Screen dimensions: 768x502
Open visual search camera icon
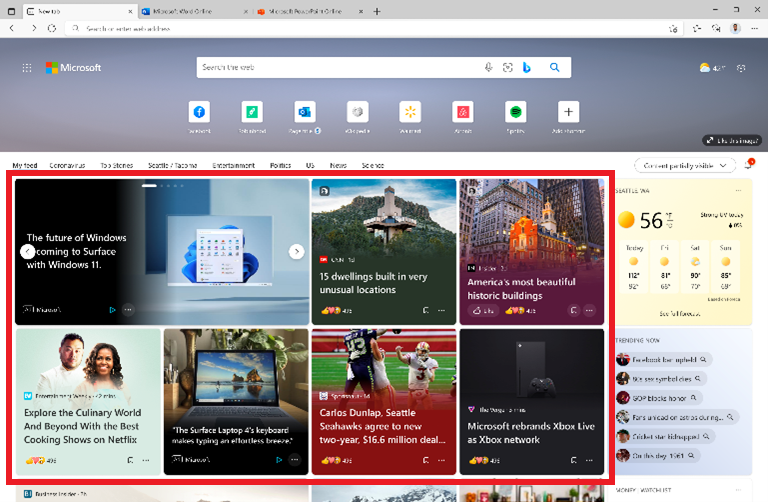click(507, 68)
